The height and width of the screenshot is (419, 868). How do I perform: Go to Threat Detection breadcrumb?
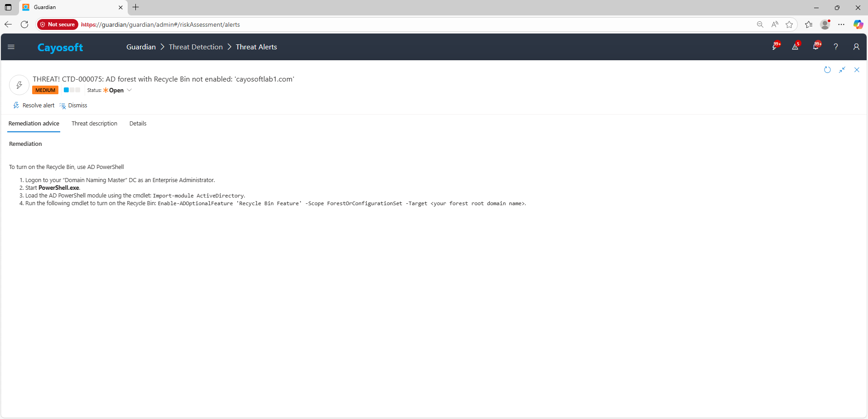196,47
